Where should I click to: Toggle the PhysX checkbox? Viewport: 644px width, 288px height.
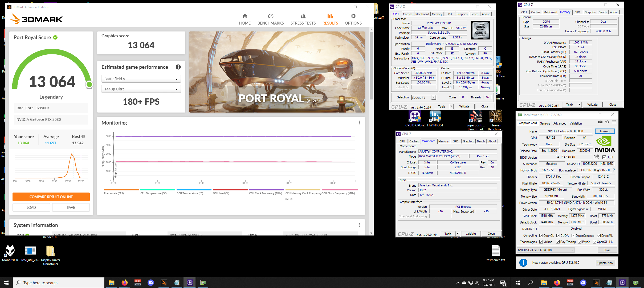[x=580, y=242]
